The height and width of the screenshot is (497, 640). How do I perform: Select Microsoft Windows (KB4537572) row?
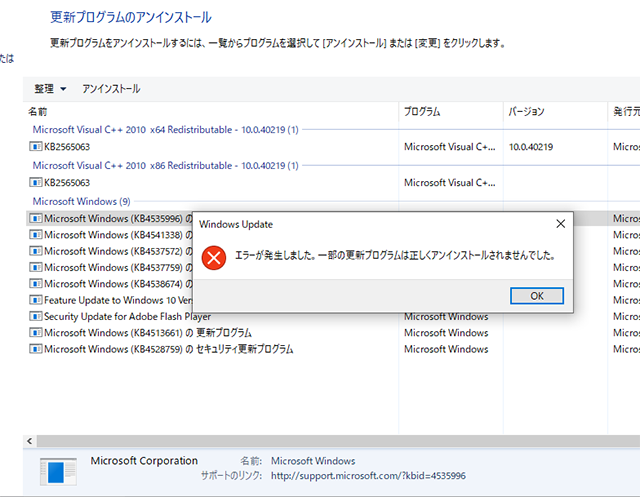tap(118, 251)
